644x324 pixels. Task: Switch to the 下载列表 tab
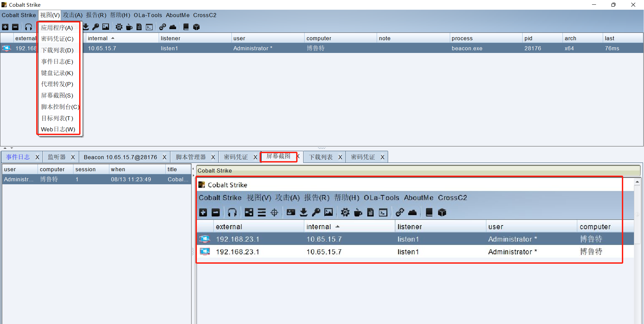(321, 157)
